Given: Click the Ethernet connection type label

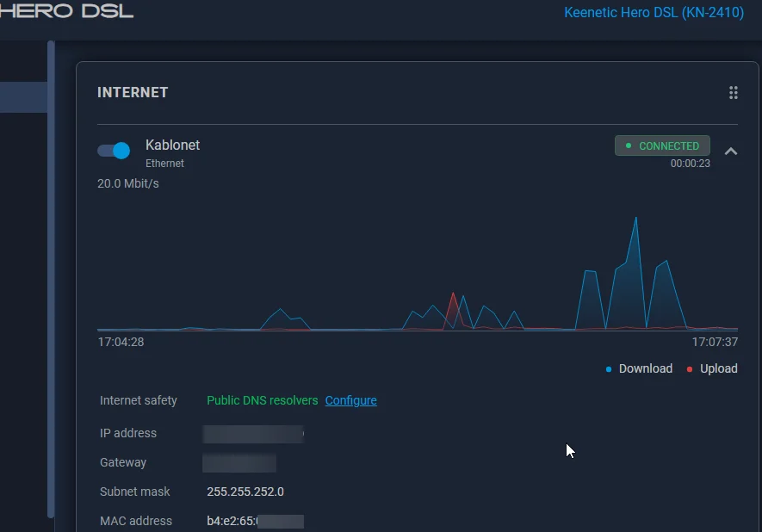Looking at the screenshot, I should (x=164, y=164).
